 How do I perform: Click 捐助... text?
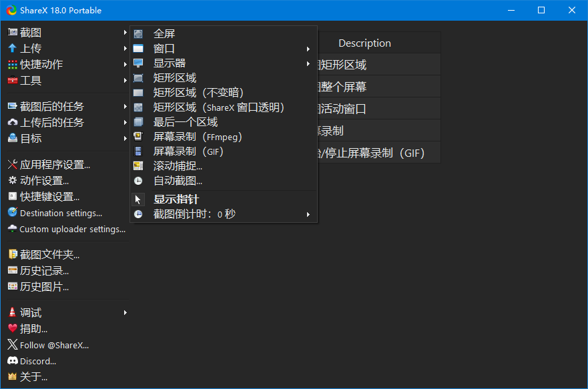pyautogui.click(x=33, y=329)
